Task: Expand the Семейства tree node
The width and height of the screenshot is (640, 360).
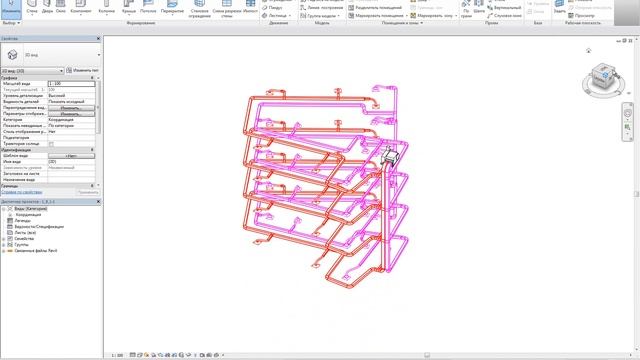Action: pyautogui.click(x=4, y=238)
